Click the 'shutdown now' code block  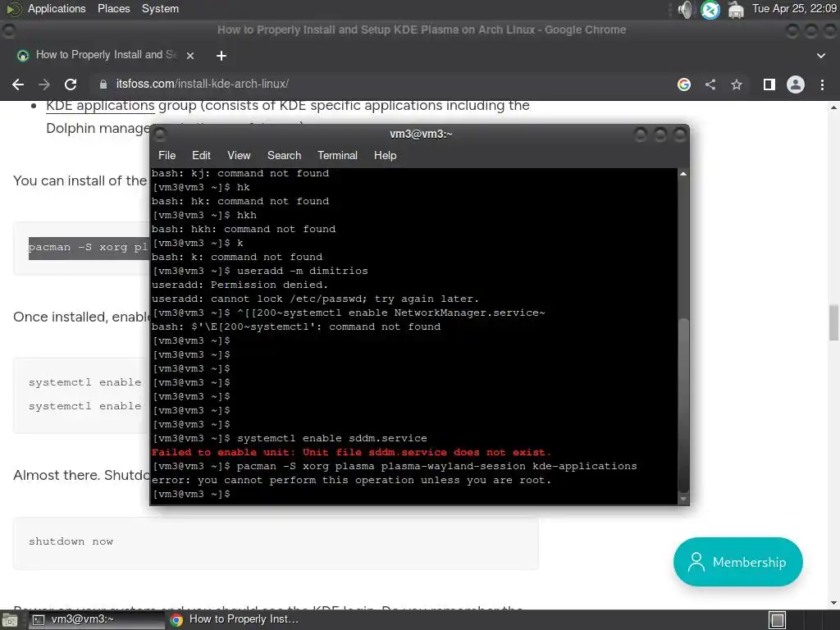pyautogui.click(x=276, y=542)
